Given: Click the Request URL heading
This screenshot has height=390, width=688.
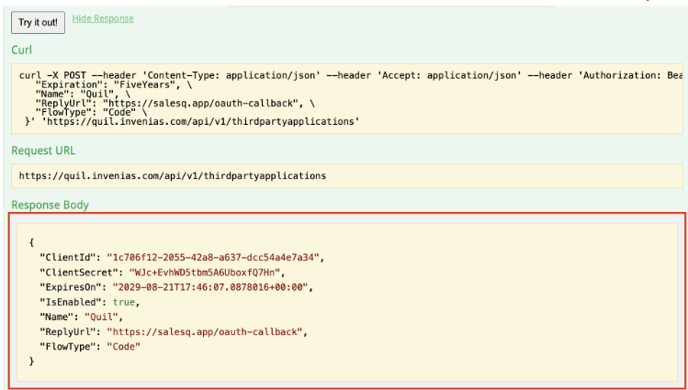Looking at the screenshot, I should [43, 150].
